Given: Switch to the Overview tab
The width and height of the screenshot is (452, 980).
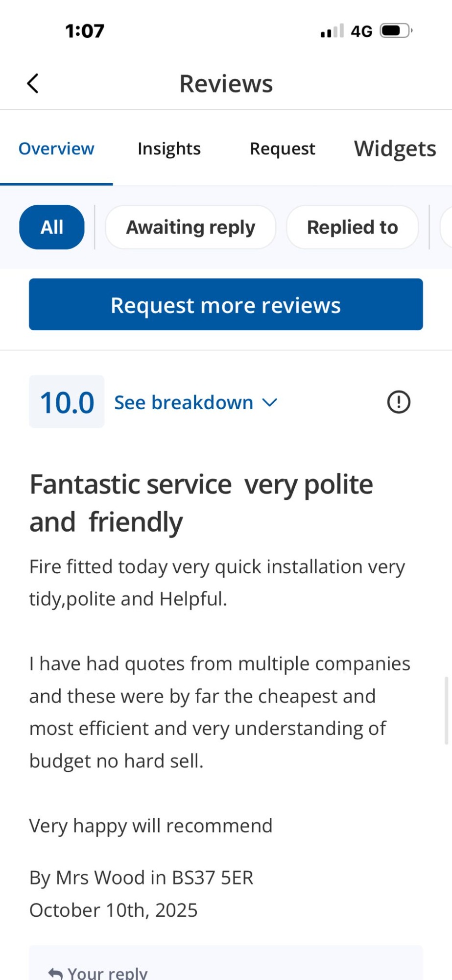Looking at the screenshot, I should pyautogui.click(x=56, y=149).
